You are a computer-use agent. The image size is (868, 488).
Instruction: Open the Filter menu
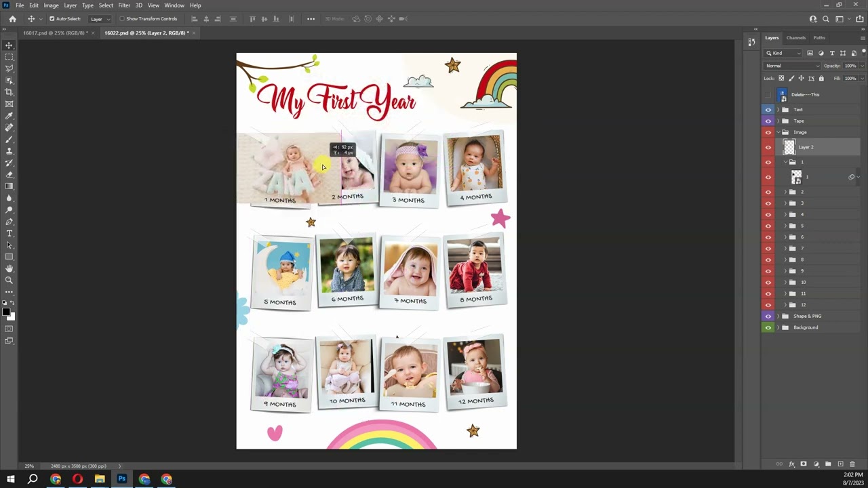(x=124, y=5)
